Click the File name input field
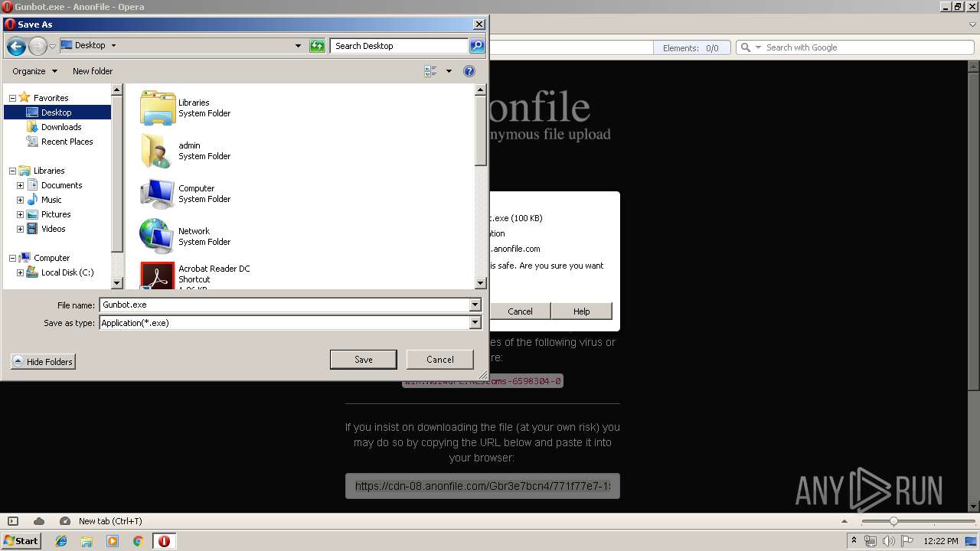The image size is (980, 551). click(x=284, y=305)
